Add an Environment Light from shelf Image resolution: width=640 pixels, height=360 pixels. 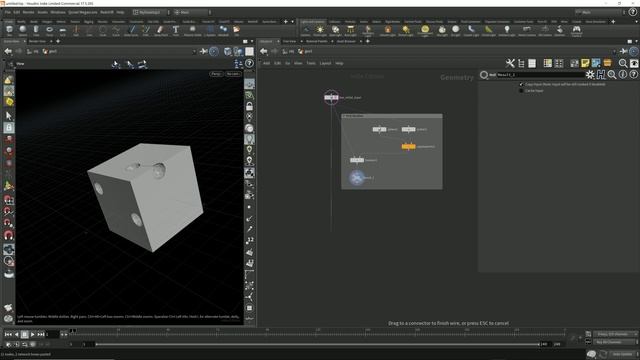click(425, 30)
